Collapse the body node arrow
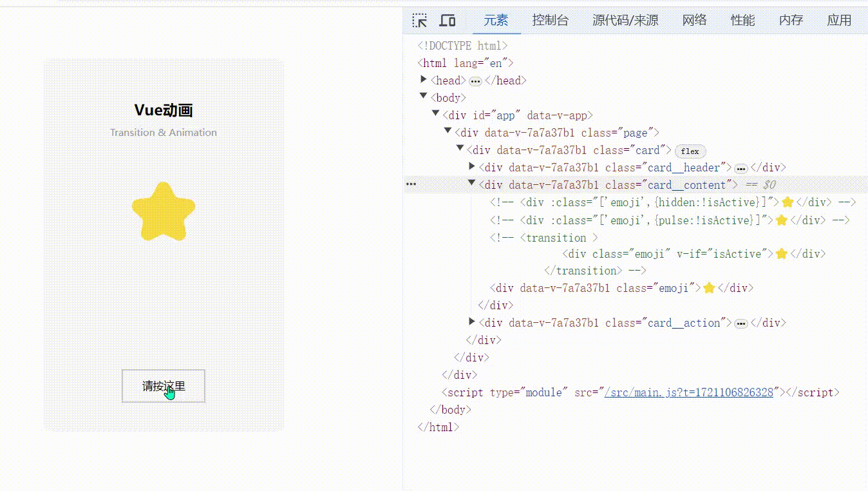 click(x=423, y=97)
